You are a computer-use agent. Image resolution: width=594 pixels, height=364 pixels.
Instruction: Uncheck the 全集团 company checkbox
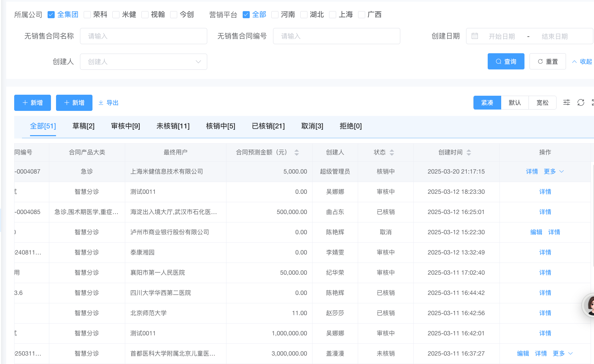51,14
